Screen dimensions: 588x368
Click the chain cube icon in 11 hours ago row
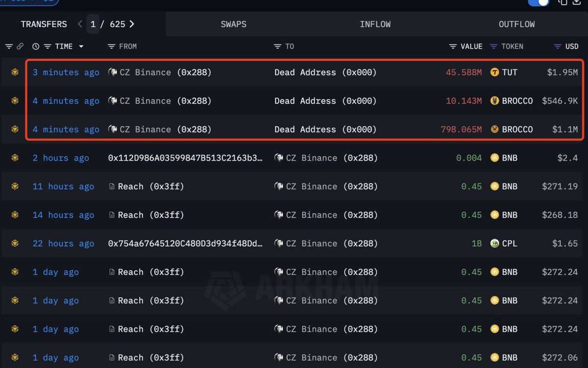[15, 186]
